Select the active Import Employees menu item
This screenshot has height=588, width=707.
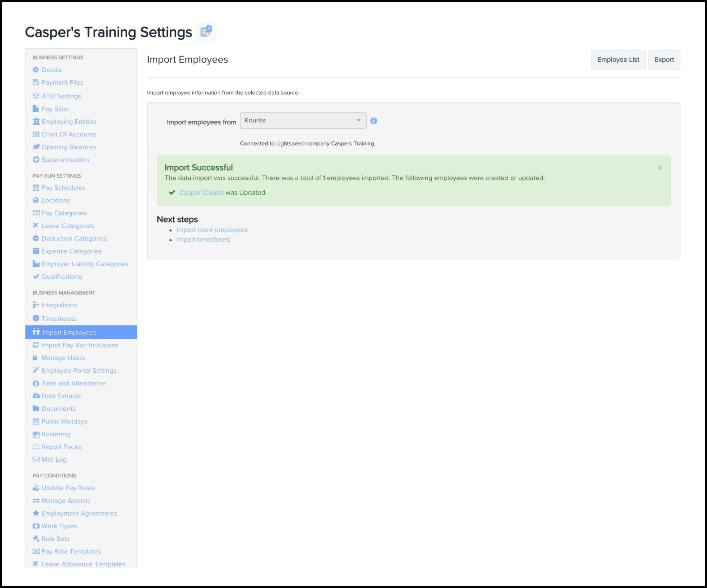[69, 332]
